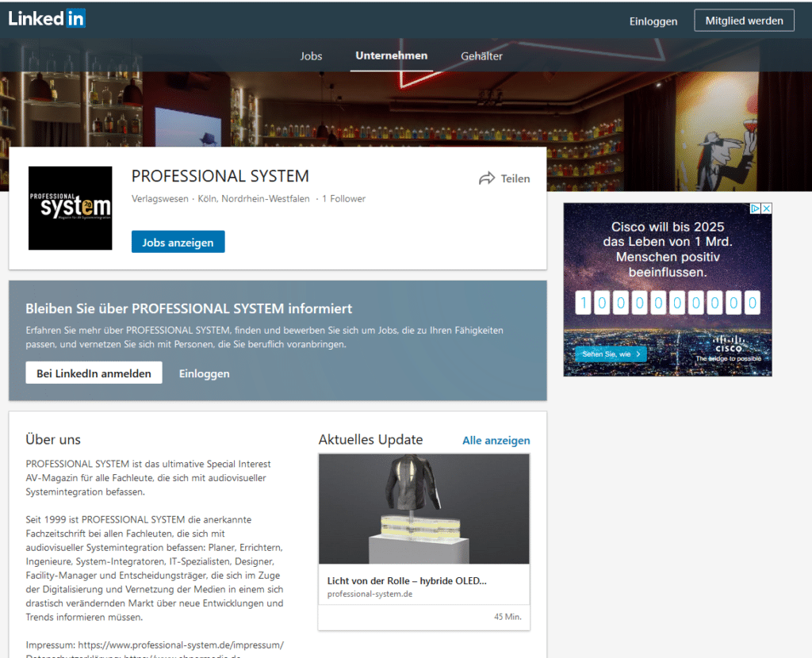Viewport: 812px width, 658px height.
Task: Close the Cisco advertisement with the X icon
Action: point(767,208)
